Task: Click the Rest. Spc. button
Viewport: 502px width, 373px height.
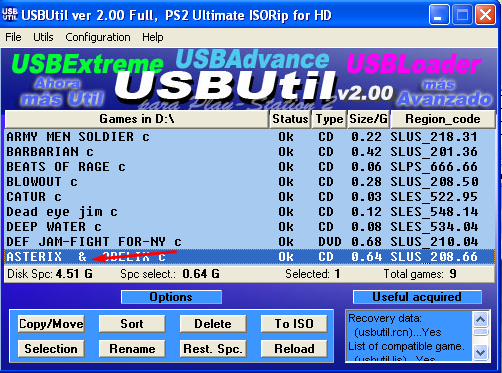Action: click(213, 349)
